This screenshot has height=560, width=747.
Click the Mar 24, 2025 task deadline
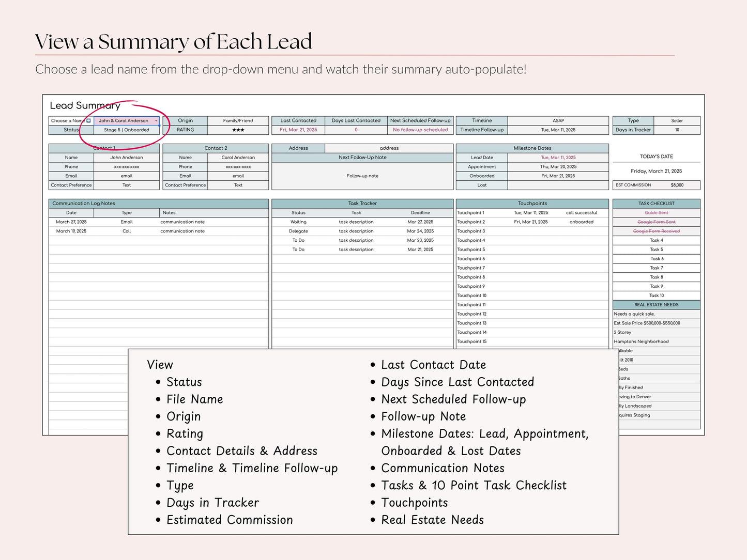(x=420, y=231)
